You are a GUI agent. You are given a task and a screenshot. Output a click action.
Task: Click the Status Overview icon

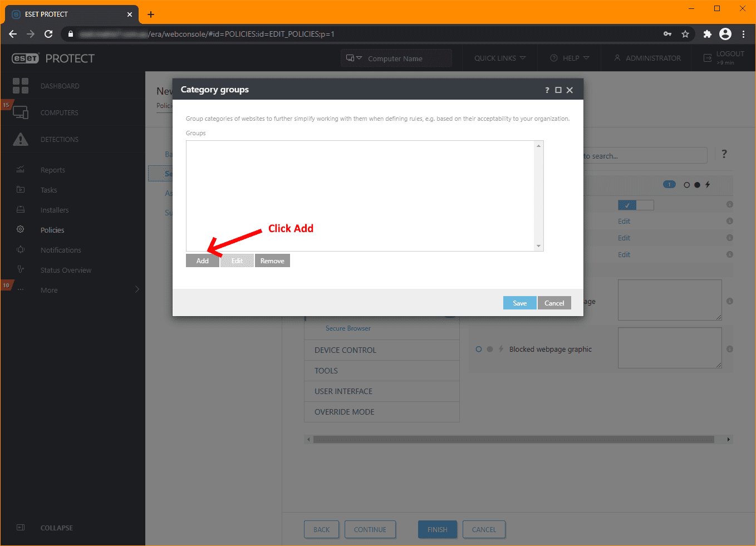pos(21,269)
